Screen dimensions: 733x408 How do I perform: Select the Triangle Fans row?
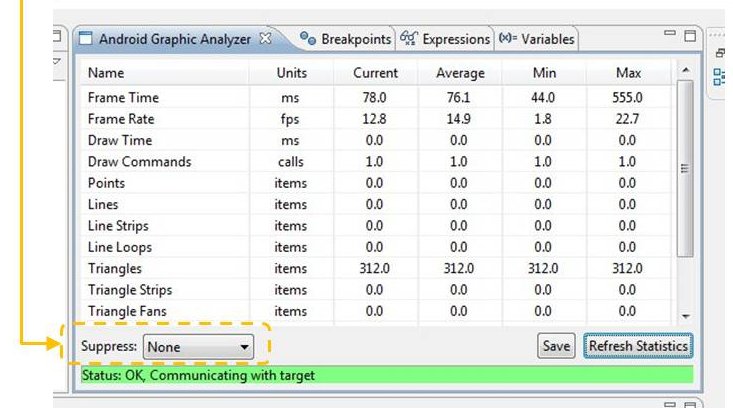coord(375,311)
